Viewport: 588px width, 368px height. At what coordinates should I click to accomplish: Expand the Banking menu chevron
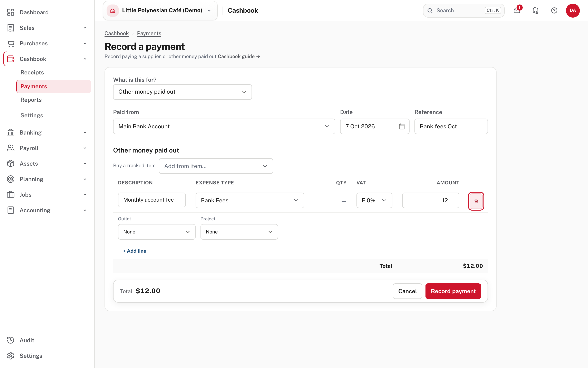click(85, 132)
